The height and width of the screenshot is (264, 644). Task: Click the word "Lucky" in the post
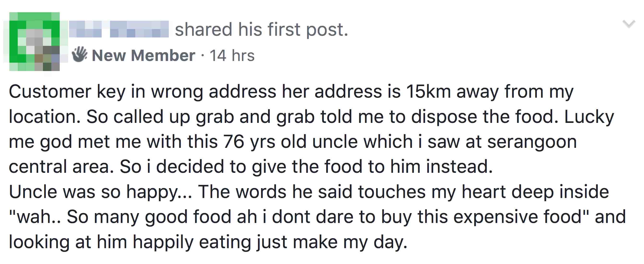pos(589,117)
